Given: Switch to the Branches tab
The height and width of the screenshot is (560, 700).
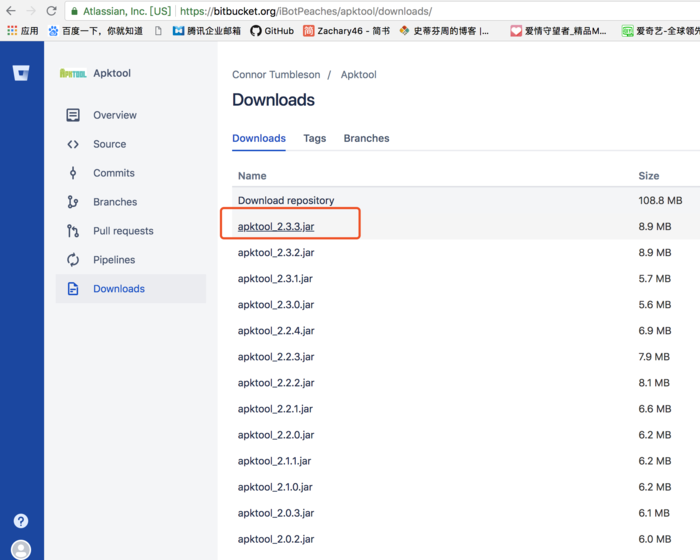Looking at the screenshot, I should pos(367,138).
